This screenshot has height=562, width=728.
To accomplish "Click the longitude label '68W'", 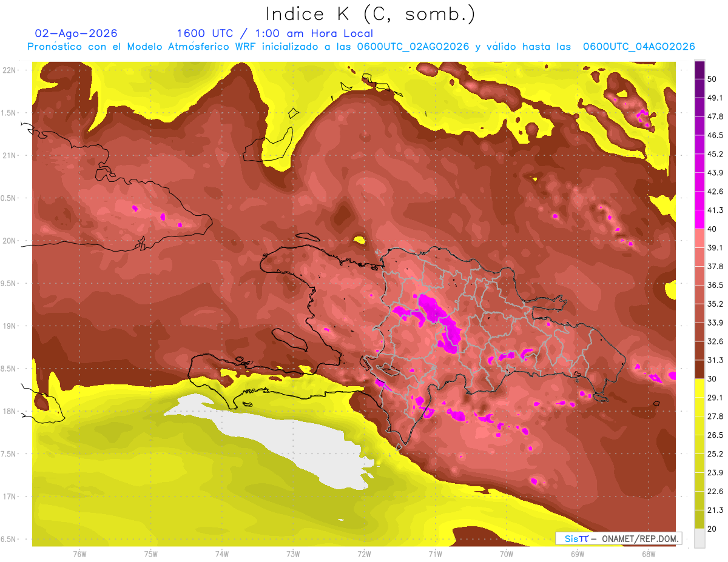I will (x=649, y=554).
